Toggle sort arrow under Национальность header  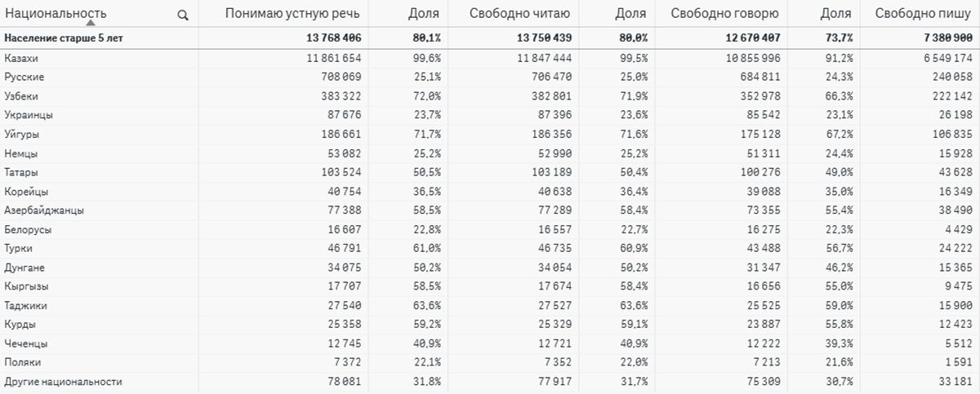[x=91, y=23]
